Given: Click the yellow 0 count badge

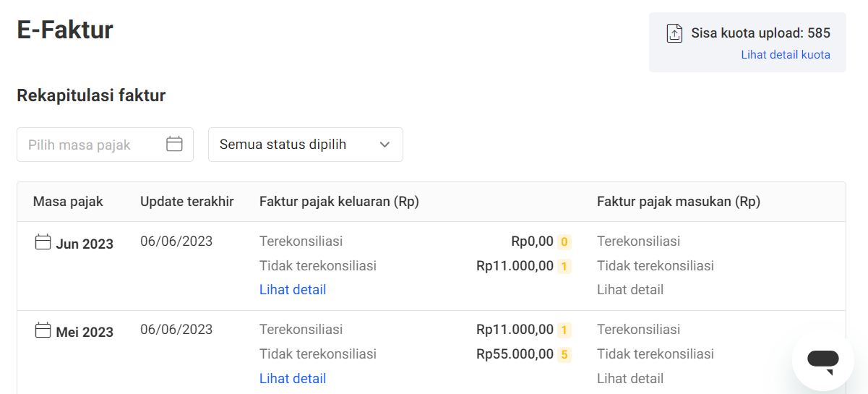Looking at the screenshot, I should tap(564, 241).
